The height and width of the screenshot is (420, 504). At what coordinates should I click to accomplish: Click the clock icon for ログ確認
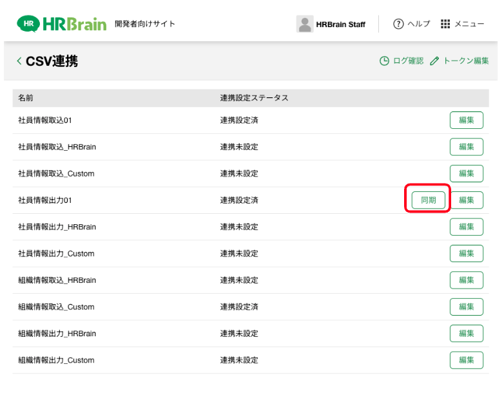click(x=384, y=61)
